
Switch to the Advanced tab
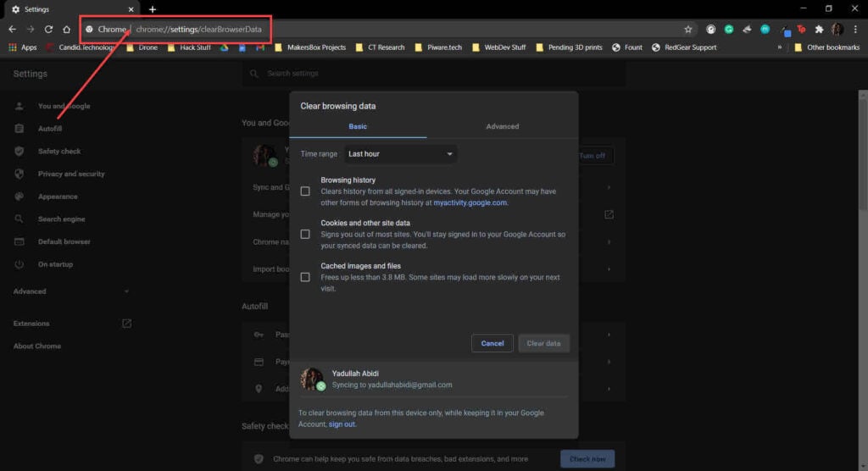502,127
